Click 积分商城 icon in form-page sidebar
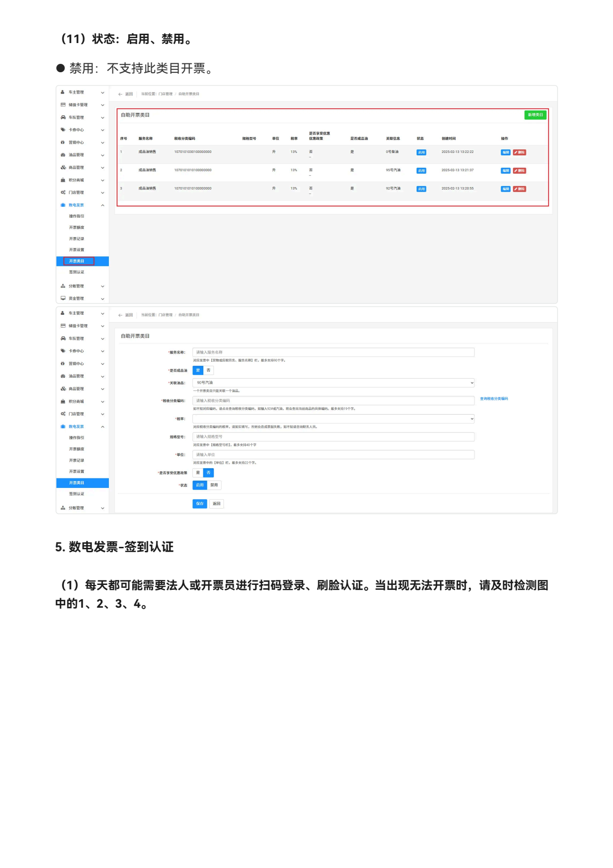Image resolution: width=613 pixels, height=868 pixels. point(63,401)
